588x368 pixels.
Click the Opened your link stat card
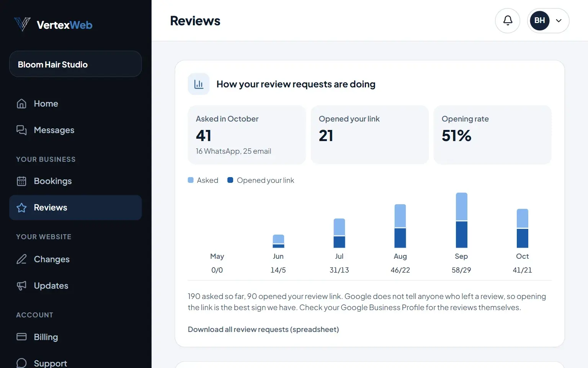pyautogui.click(x=370, y=135)
